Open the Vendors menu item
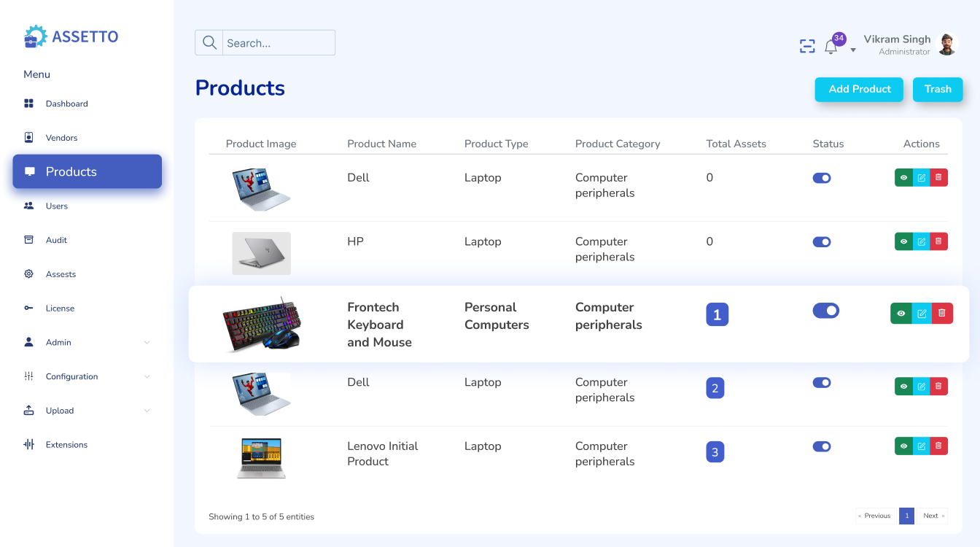Viewport: 980px width, 547px height. point(61,138)
